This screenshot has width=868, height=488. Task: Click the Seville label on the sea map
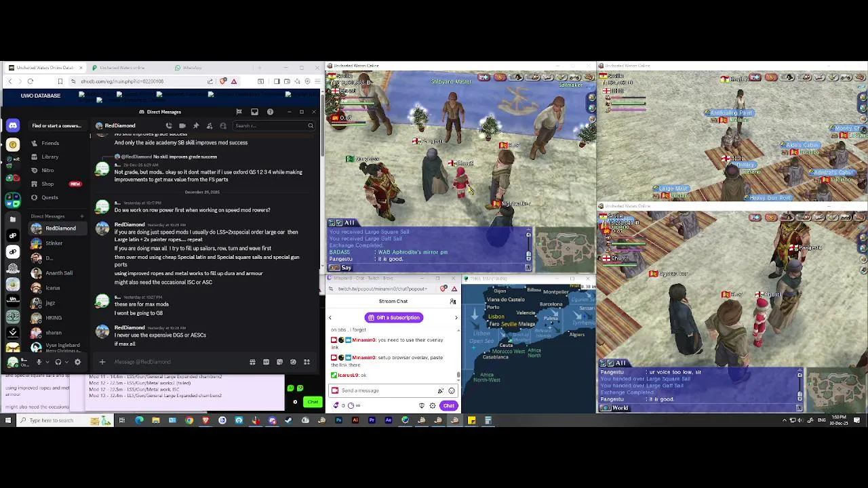[509, 324]
